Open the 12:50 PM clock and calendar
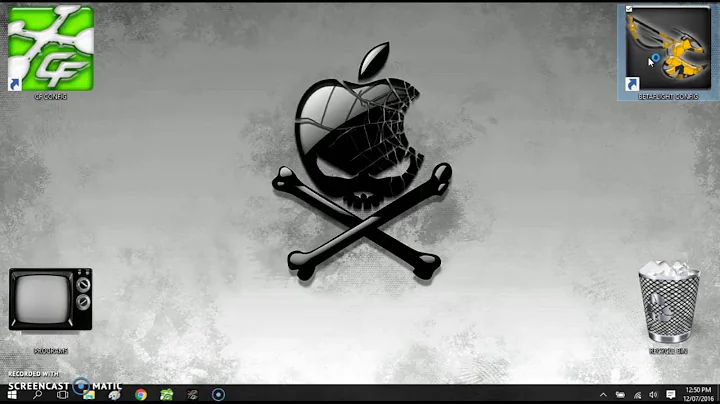 pos(698,394)
